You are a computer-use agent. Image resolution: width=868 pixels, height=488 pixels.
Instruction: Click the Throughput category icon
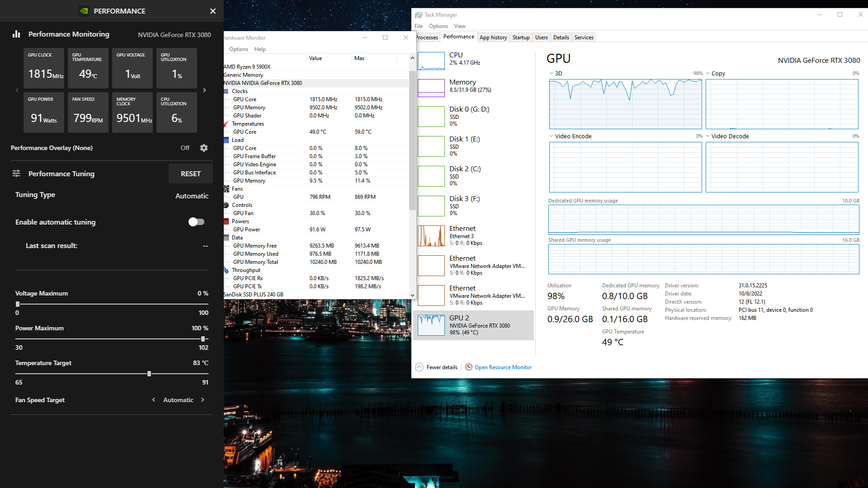[x=226, y=270]
